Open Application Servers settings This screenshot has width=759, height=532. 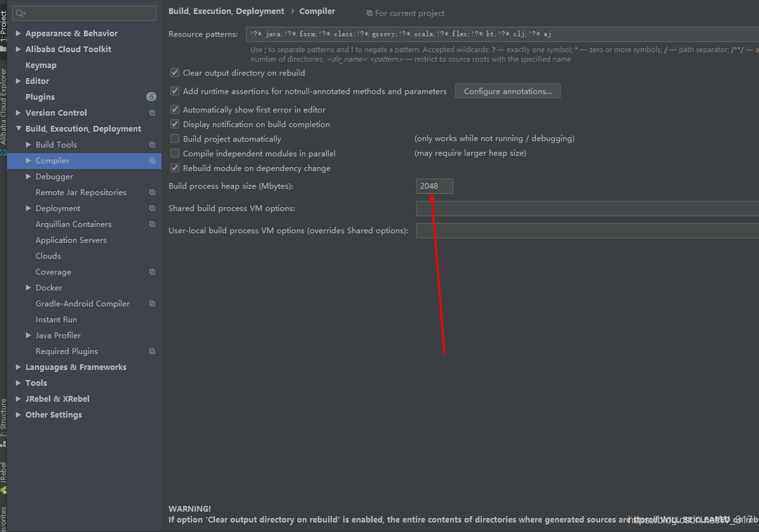(71, 240)
